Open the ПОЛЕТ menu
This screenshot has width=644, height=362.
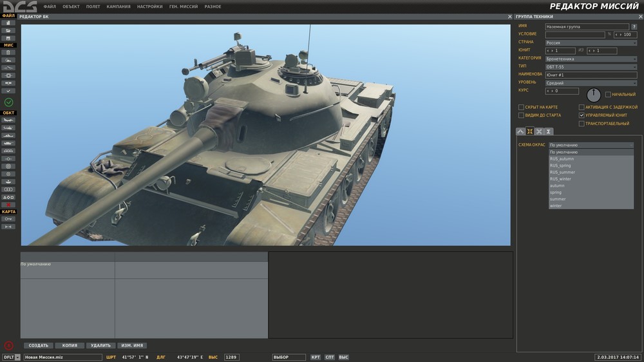[x=93, y=6]
